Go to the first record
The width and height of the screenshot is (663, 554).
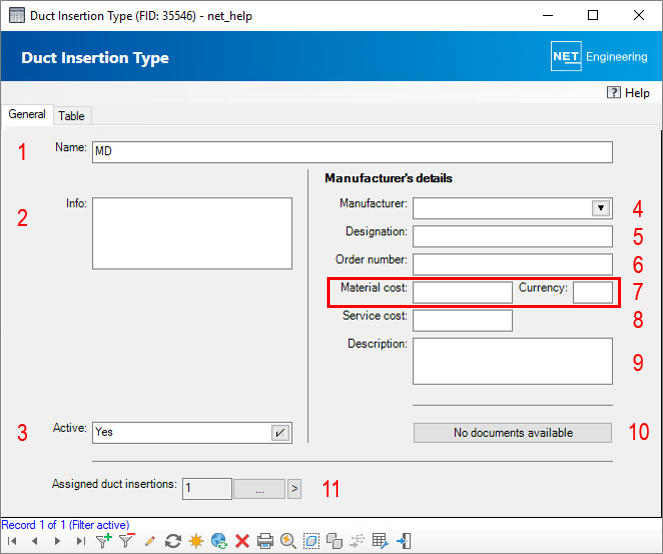12,541
